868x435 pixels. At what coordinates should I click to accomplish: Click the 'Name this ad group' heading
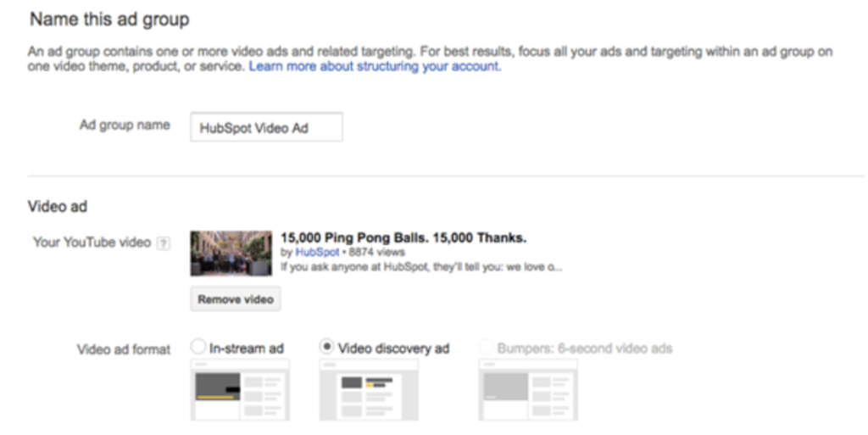pyautogui.click(x=109, y=20)
